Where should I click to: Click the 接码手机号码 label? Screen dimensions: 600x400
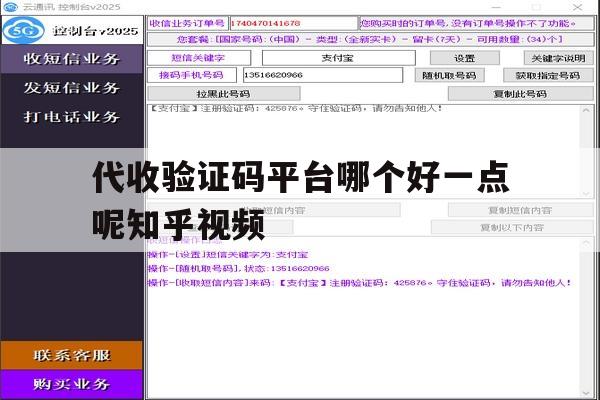[192, 75]
